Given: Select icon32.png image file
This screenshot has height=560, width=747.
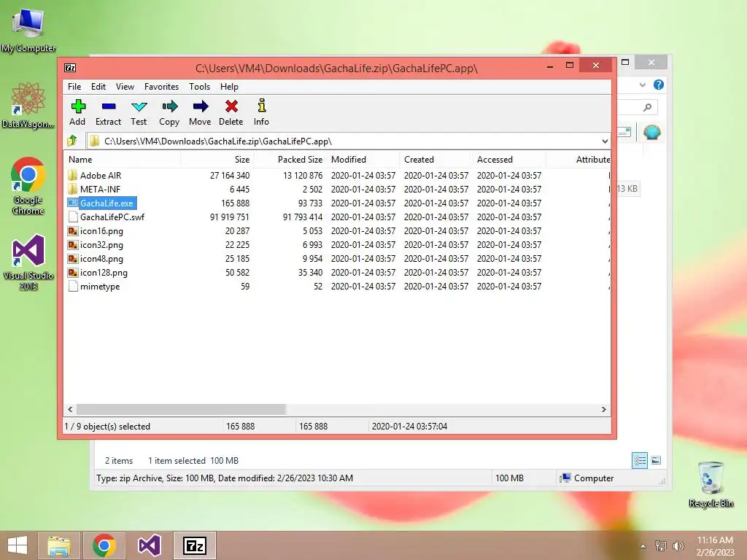Looking at the screenshot, I should (96, 245).
